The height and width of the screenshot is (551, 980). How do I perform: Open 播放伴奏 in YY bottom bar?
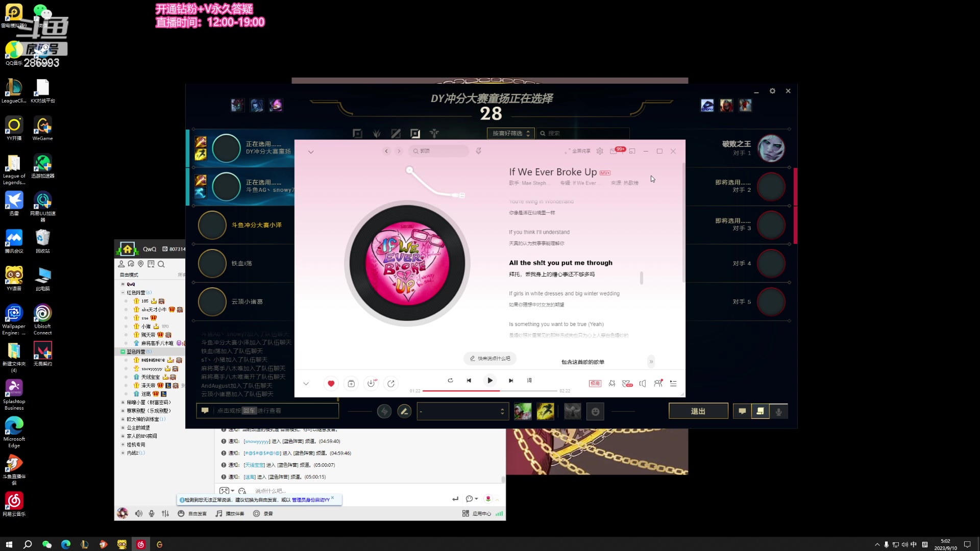click(230, 514)
